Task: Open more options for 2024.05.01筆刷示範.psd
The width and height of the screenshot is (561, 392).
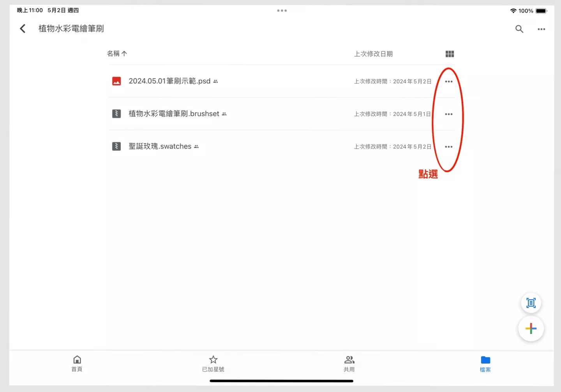Action: 448,81
